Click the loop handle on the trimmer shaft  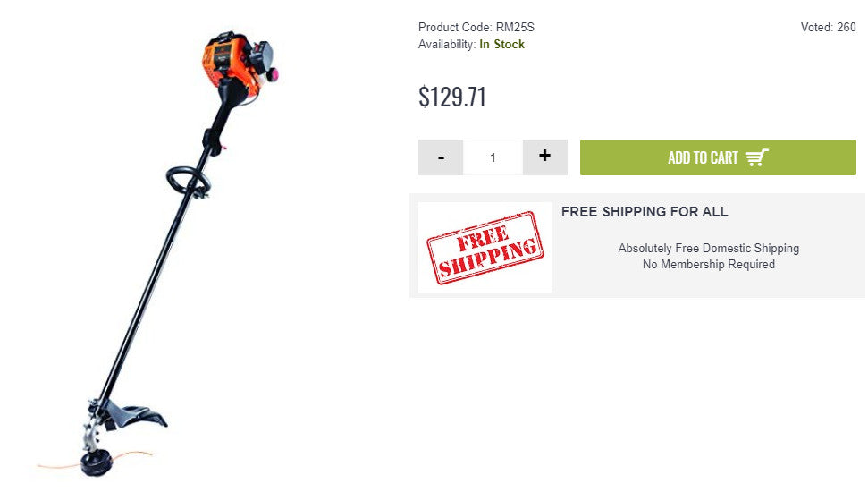[189, 181]
